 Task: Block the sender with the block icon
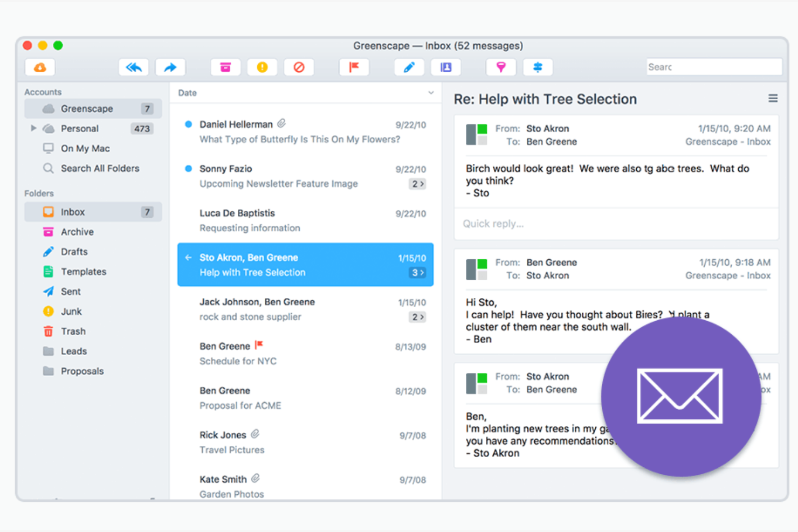pyautogui.click(x=299, y=67)
